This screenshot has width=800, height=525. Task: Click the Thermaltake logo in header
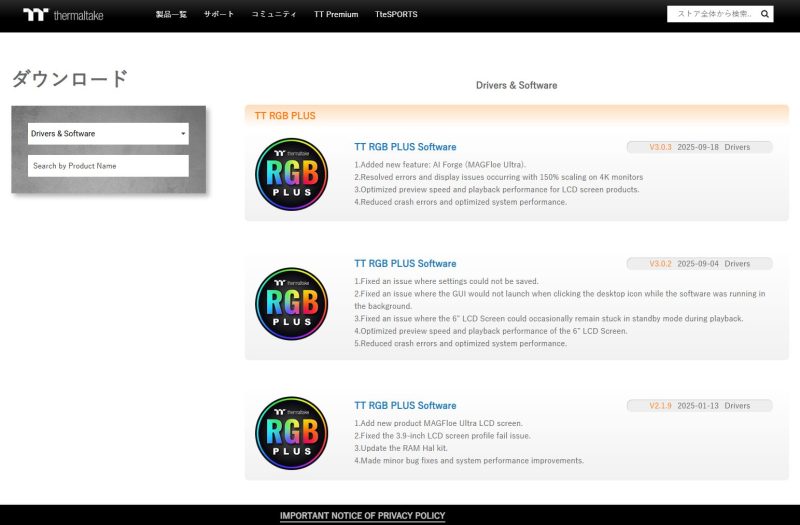click(63, 15)
